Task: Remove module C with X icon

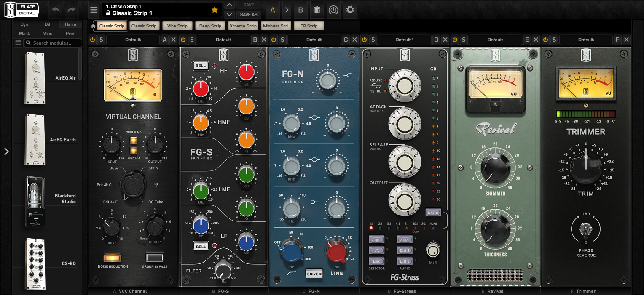Action: click(354, 40)
